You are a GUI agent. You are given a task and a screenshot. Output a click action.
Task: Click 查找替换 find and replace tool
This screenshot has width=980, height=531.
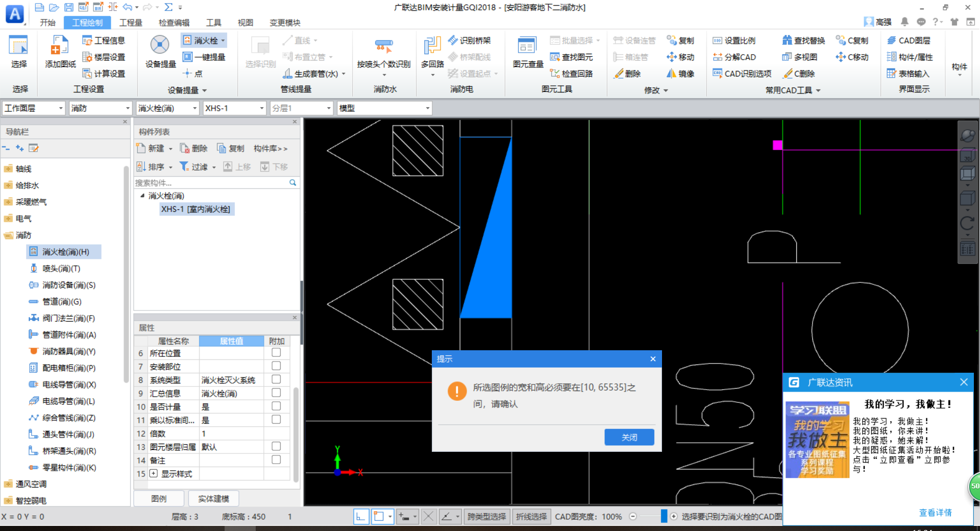click(x=804, y=40)
